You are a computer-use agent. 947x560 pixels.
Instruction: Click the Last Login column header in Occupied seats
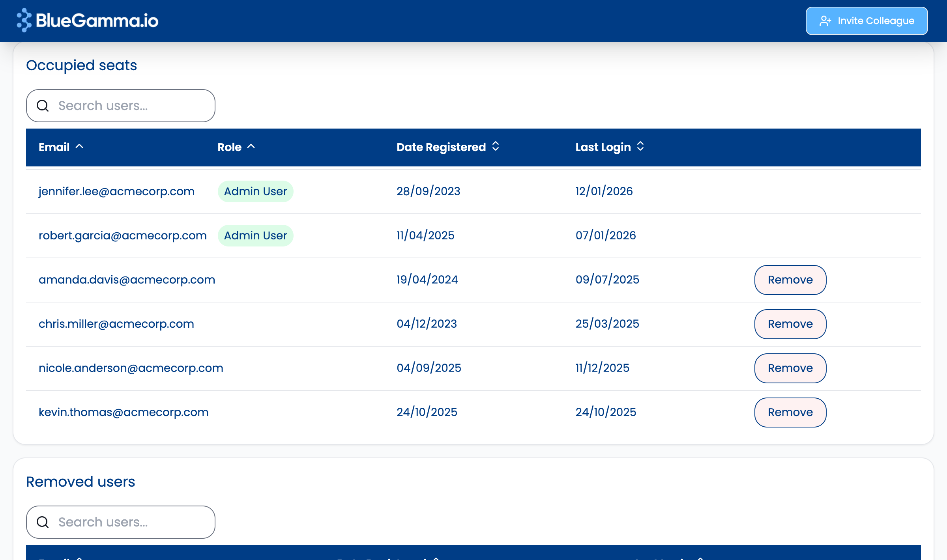[603, 147]
